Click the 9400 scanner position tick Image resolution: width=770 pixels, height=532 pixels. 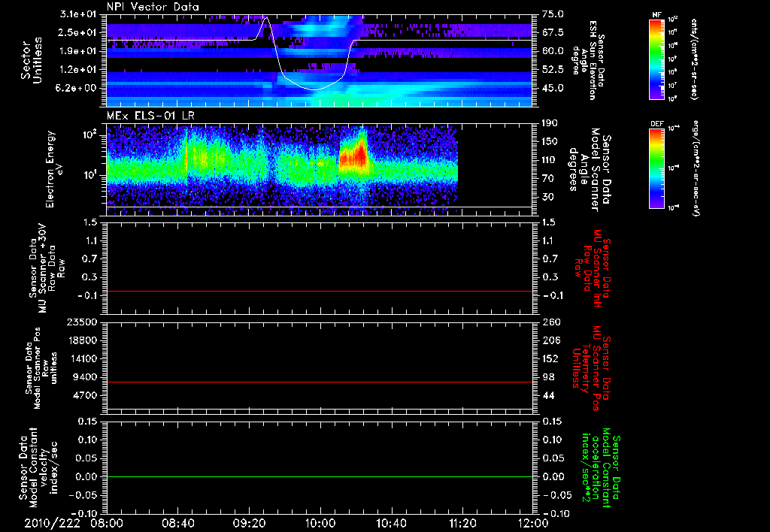(85, 377)
